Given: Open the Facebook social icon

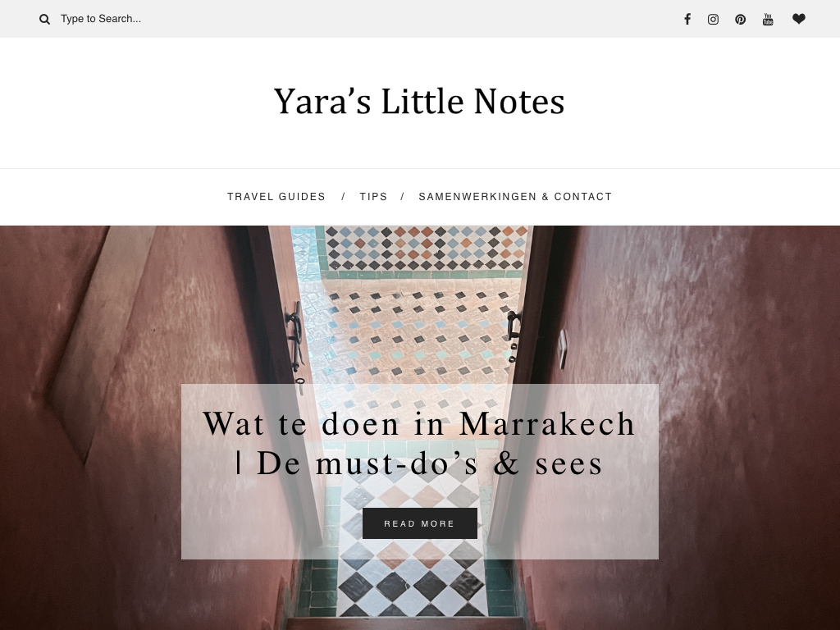Looking at the screenshot, I should point(687,20).
